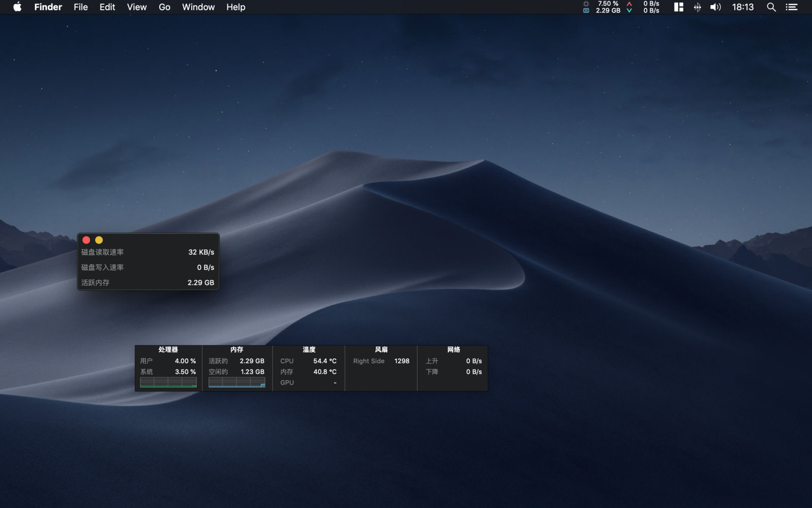Click the 内存 temperature label
812x508 pixels.
coord(287,372)
